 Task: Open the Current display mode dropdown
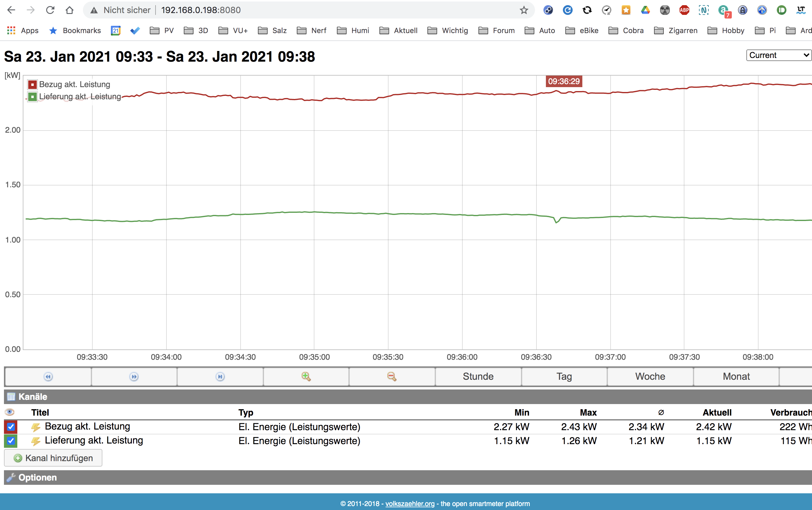click(x=779, y=55)
